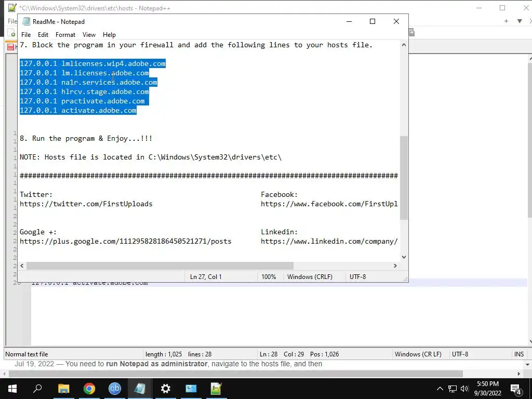532x399 pixels.
Task: Open the File menu in ReadMe Notepad
Action: pos(26,35)
